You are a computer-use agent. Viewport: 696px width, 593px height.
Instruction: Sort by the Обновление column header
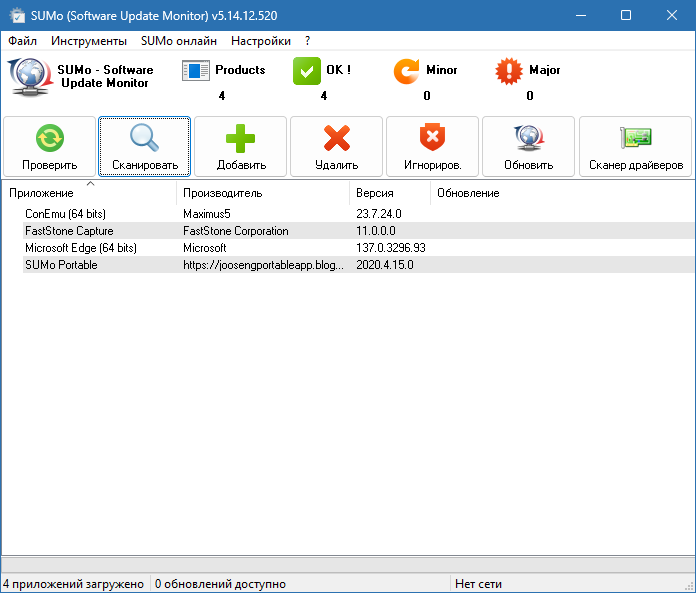click(468, 193)
